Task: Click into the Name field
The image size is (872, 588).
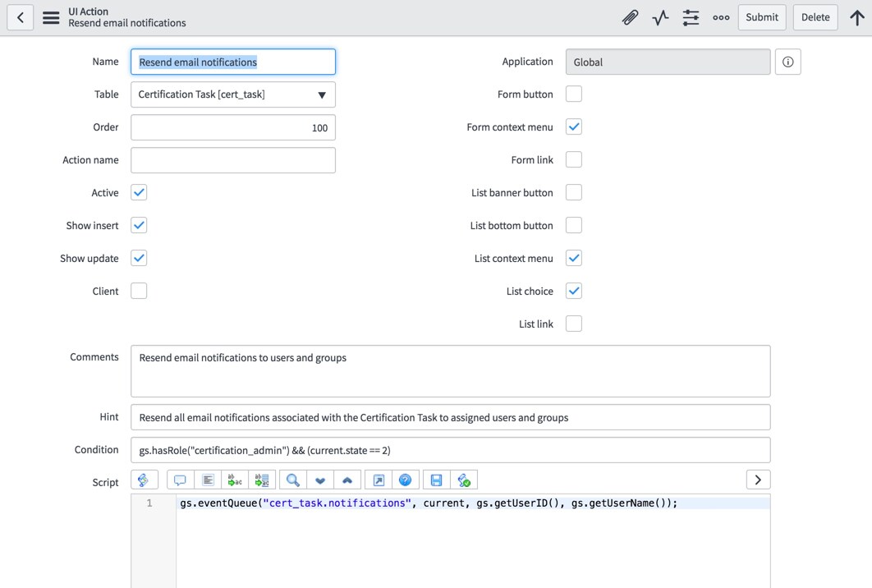Action: [233, 62]
